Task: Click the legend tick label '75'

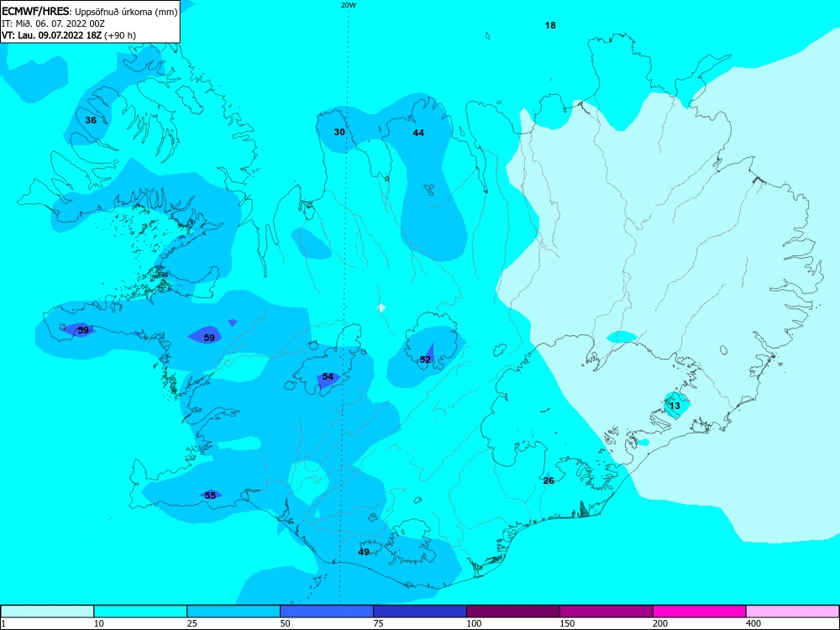Action: pyautogui.click(x=378, y=623)
